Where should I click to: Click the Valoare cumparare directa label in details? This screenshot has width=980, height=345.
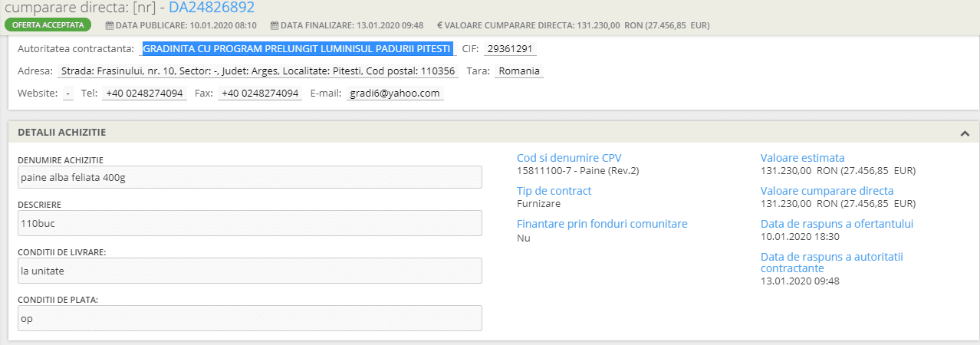coord(827,191)
